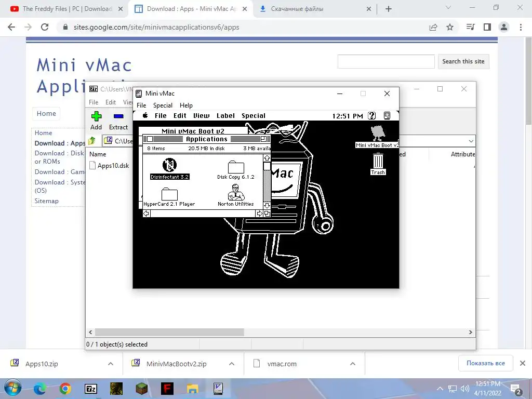The height and width of the screenshot is (399, 532).
Task: Open the Disinfectant 3.2 application icon
Action: point(169,165)
